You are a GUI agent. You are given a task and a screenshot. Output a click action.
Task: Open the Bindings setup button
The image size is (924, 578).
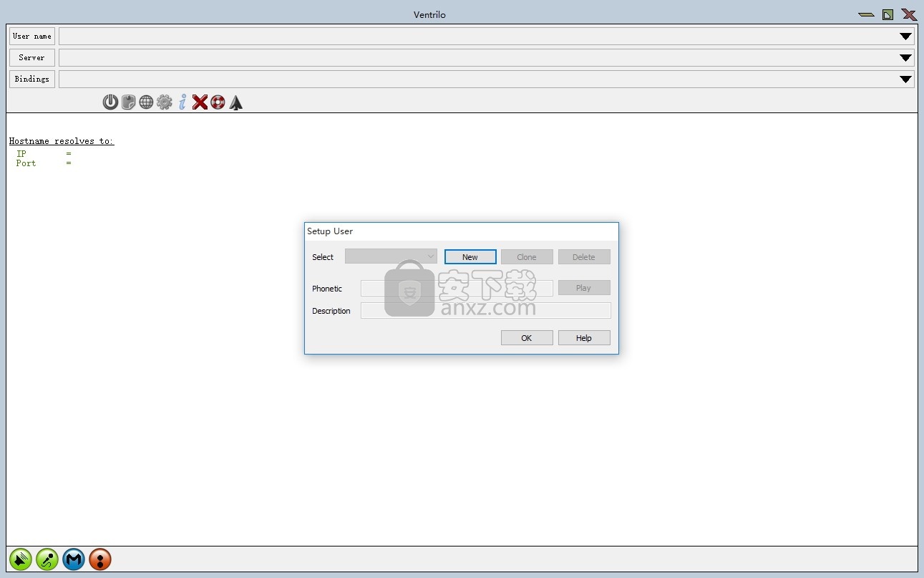click(32, 79)
